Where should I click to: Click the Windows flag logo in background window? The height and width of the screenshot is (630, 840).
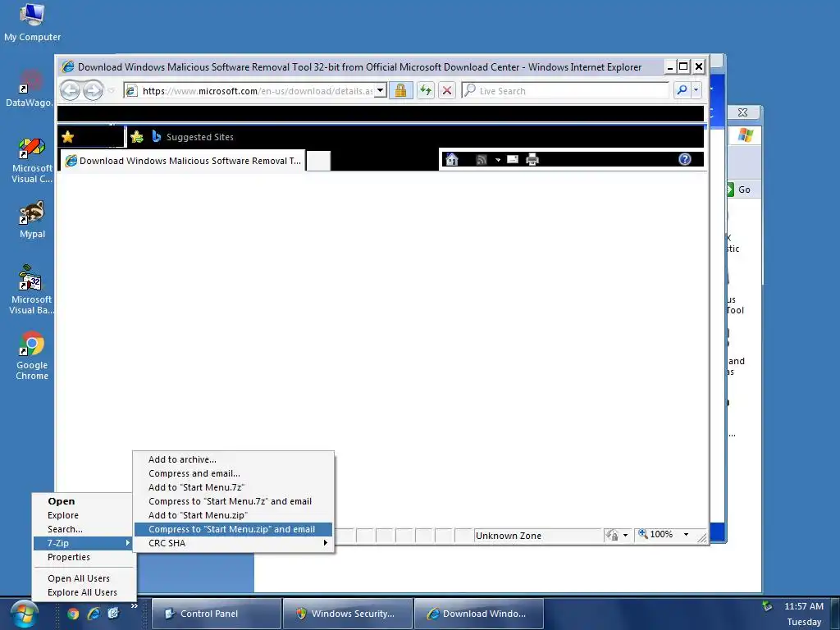point(745,135)
